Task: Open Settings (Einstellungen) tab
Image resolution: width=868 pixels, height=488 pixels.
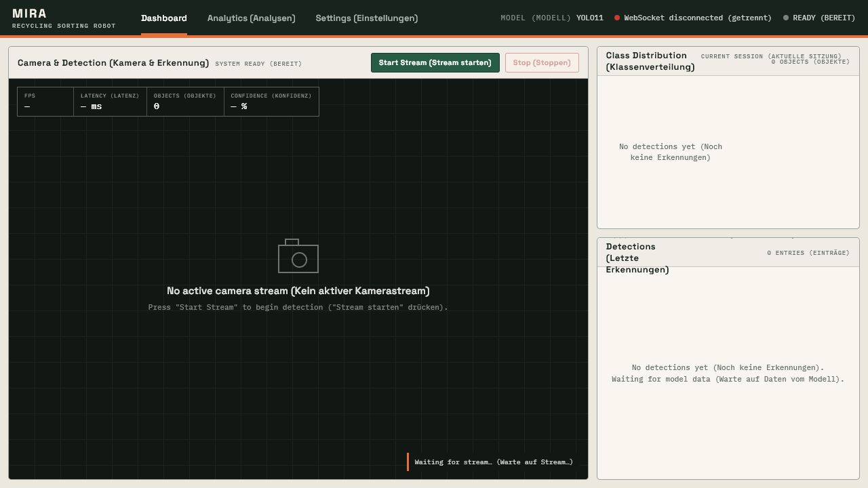Action: 367,18
